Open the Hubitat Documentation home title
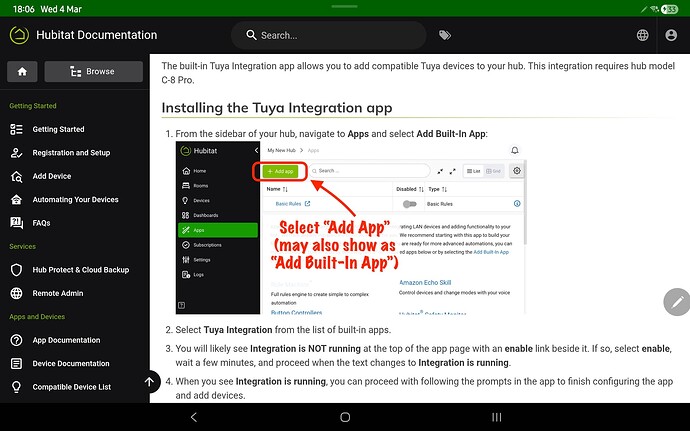The height and width of the screenshot is (431, 690). click(x=96, y=35)
